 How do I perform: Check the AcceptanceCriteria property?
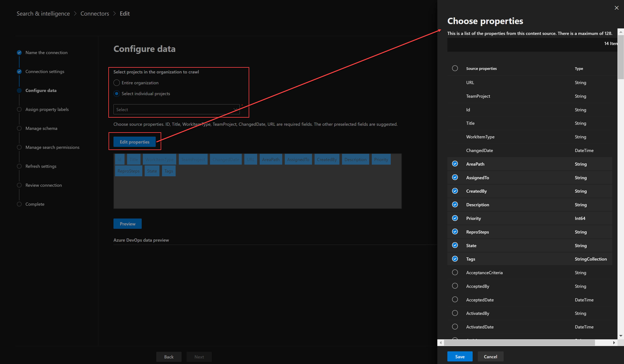(x=455, y=272)
